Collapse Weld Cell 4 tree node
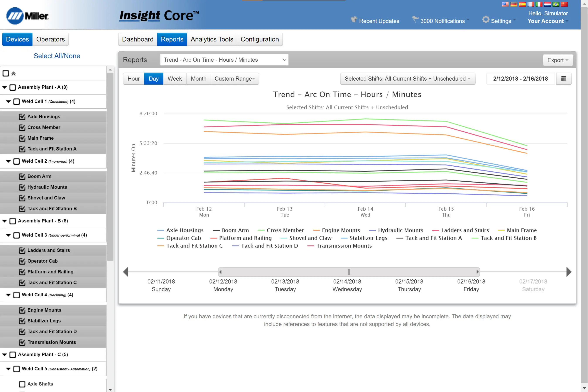 (8, 295)
